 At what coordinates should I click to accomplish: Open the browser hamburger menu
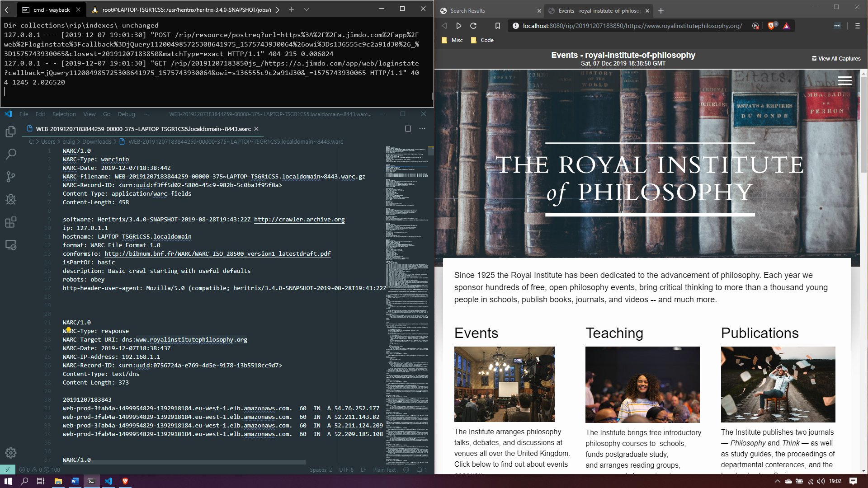(x=858, y=26)
